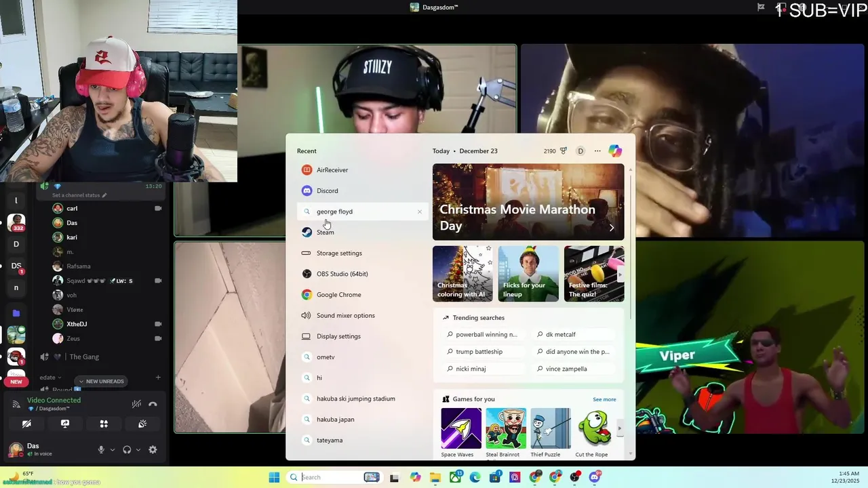
Task: Select hakuba ski jumping stadium search
Action: [363, 399]
